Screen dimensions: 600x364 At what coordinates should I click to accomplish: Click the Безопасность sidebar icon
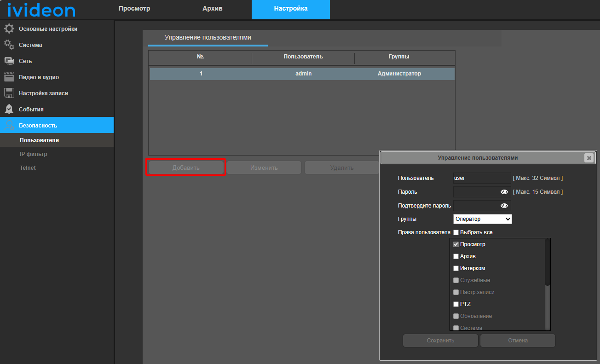(x=9, y=125)
